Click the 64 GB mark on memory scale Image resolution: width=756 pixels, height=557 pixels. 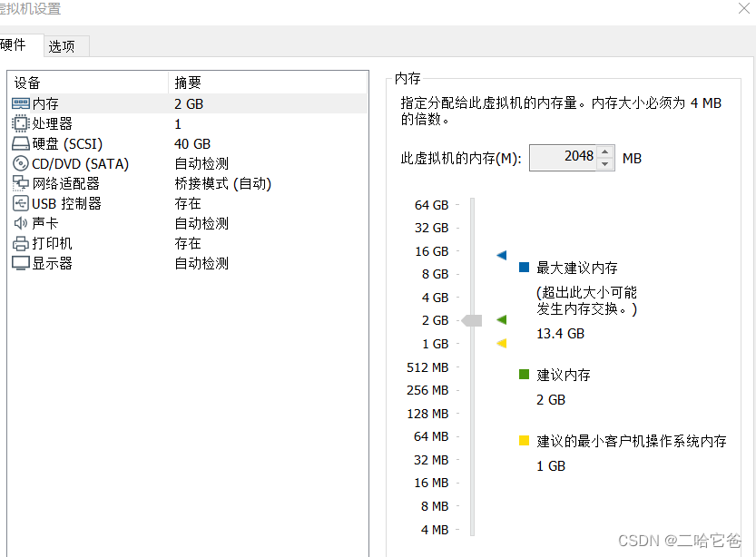pyautogui.click(x=431, y=205)
